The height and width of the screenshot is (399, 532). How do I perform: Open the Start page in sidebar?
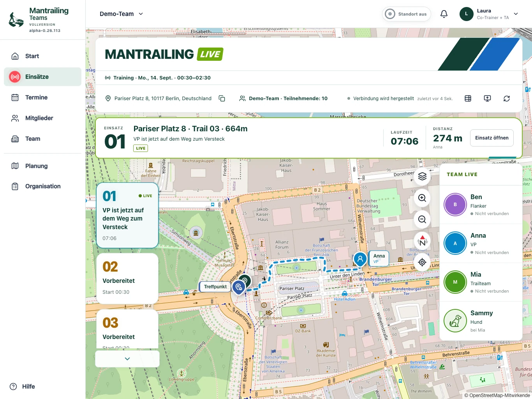42,56
